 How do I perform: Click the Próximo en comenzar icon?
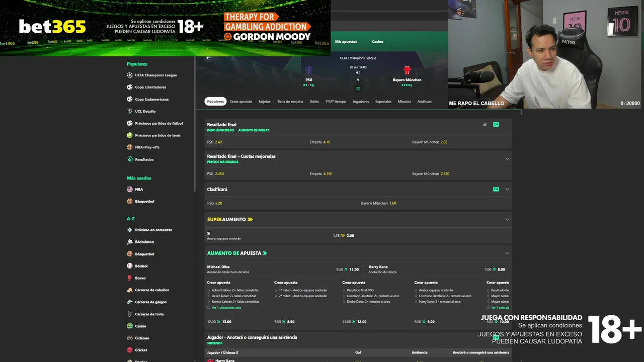(130, 230)
